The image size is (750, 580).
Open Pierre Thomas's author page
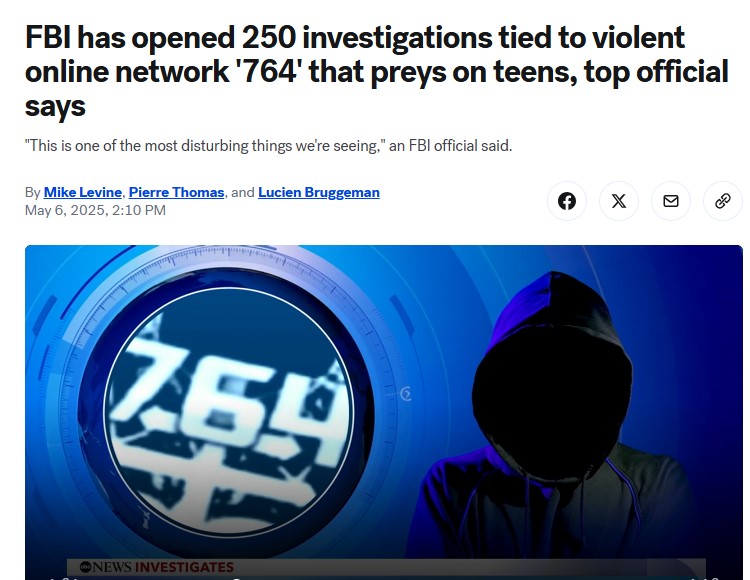click(x=176, y=192)
